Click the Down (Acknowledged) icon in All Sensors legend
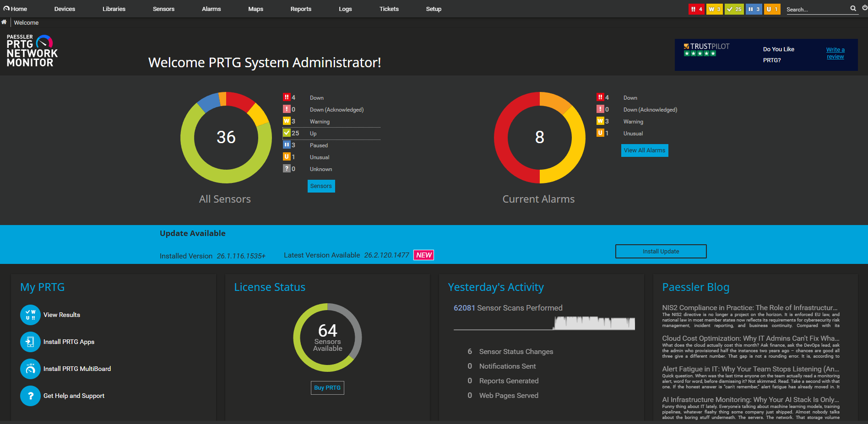Viewport: 868px width, 424px height. click(287, 109)
